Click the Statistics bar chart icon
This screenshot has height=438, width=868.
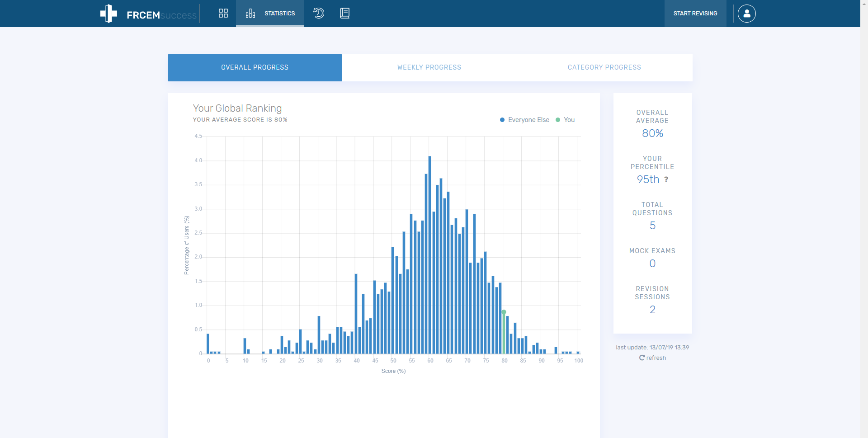(x=250, y=13)
